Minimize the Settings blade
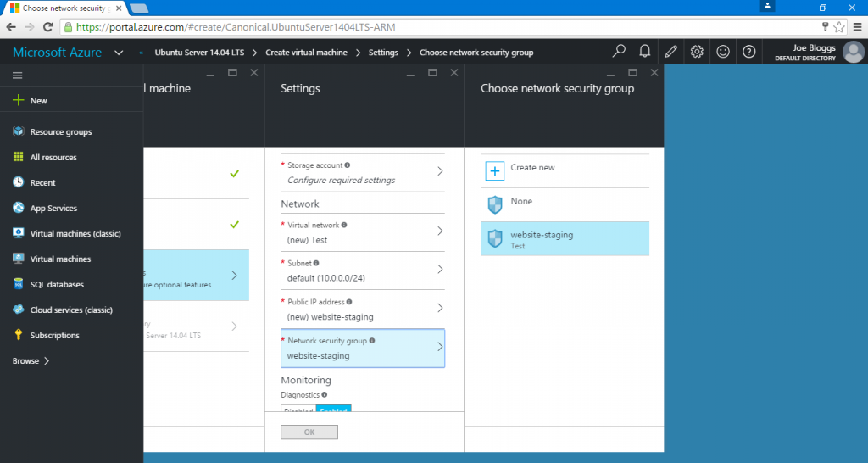Screen dimensions: 868x463 click(410, 75)
